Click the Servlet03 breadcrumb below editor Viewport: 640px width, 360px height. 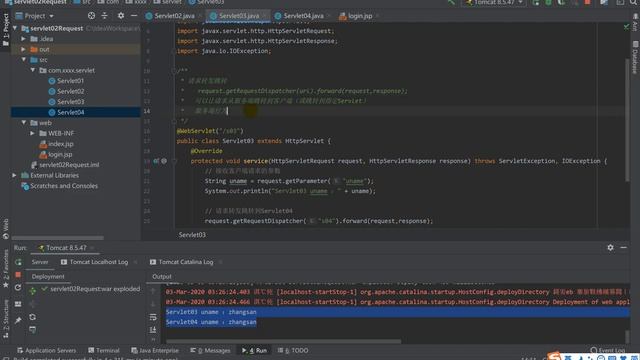pyautogui.click(x=192, y=235)
